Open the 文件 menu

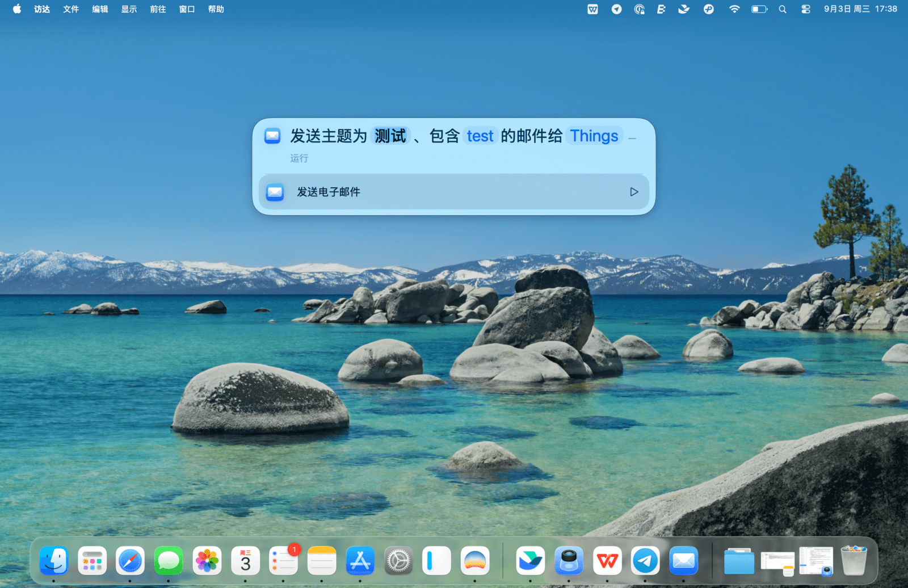pyautogui.click(x=71, y=9)
